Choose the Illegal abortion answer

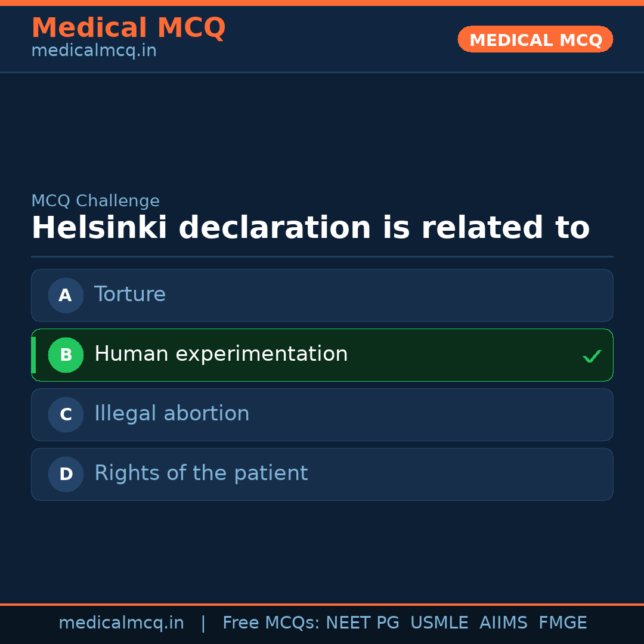pos(172,414)
